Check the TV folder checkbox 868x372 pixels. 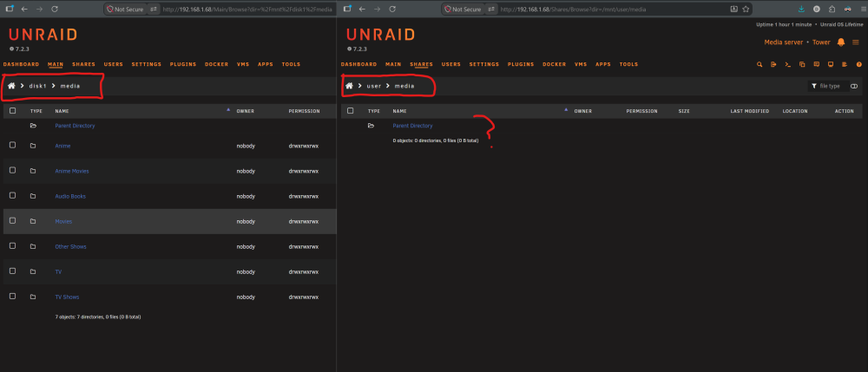click(x=12, y=271)
